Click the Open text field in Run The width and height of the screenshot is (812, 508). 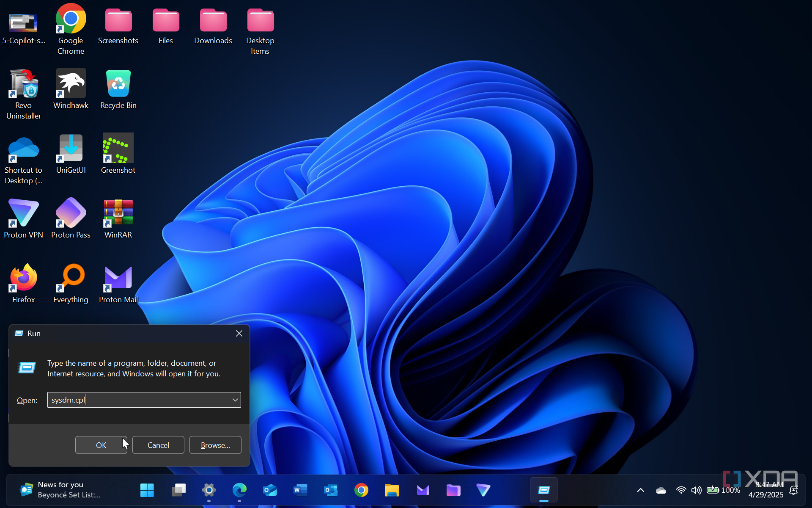[x=144, y=400]
